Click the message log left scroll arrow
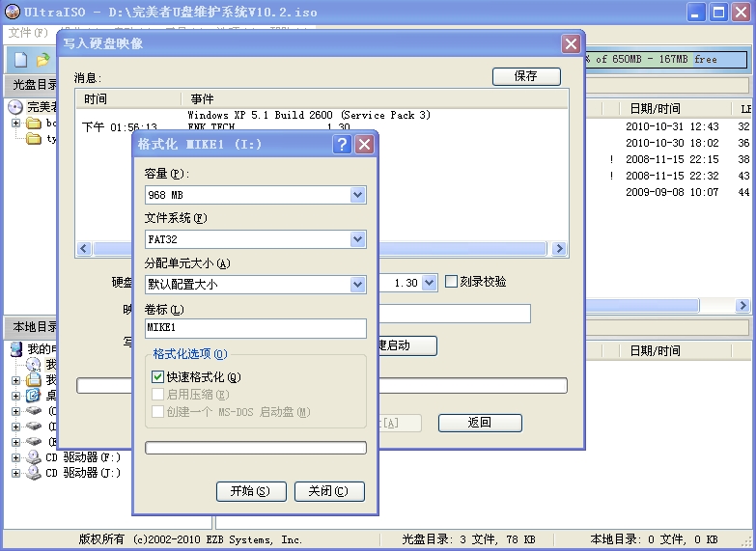Screen dimensions: 756x551 (84, 248)
